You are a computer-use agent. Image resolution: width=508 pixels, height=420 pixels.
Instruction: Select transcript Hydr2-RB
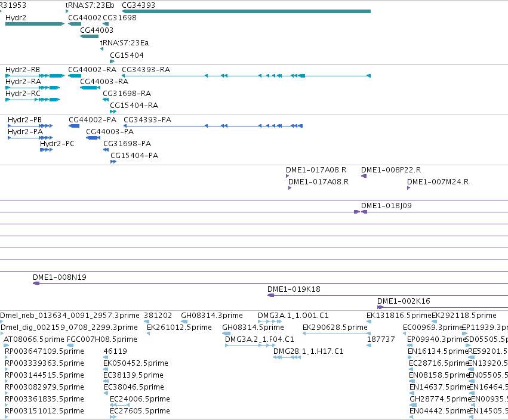pyautogui.click(x=35, y=76)
